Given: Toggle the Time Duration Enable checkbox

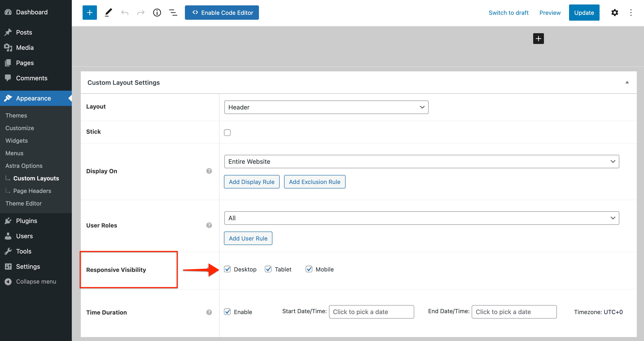Looking at the screenshot, I should [x=227, y=312].
